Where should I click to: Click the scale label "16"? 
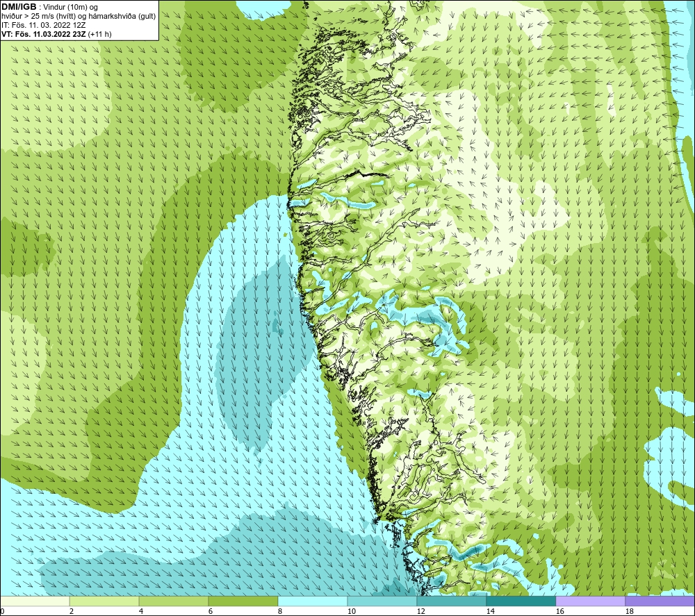[559, 612]
